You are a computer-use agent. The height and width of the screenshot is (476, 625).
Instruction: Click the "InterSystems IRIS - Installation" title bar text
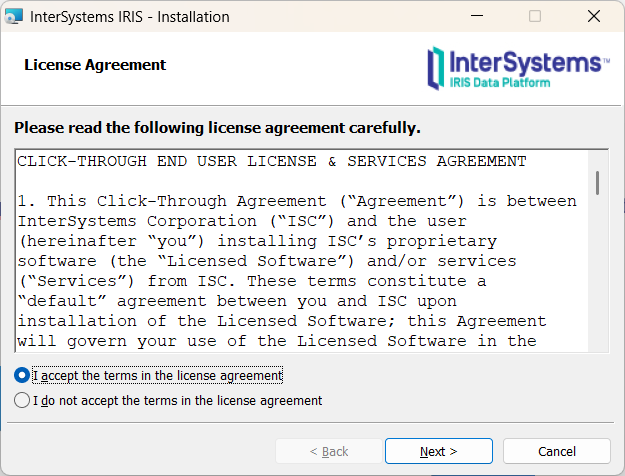[x=130, y=17]
